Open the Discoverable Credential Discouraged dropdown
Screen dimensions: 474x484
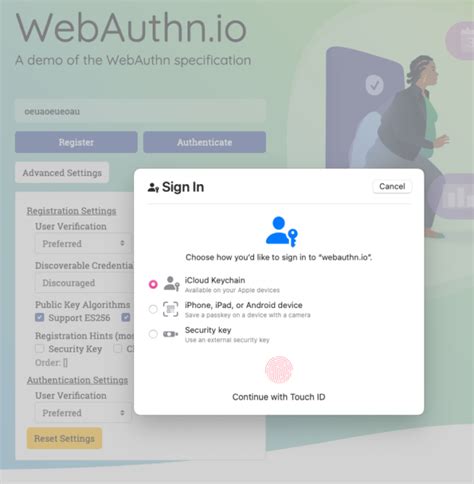[x=84, y=283]
